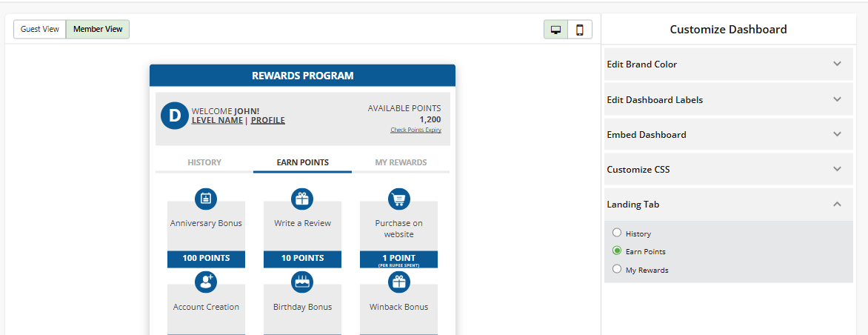This screenshot has width=868, height=335.
Task: Select the History landing tab radio
Action: tap(617, 233)
